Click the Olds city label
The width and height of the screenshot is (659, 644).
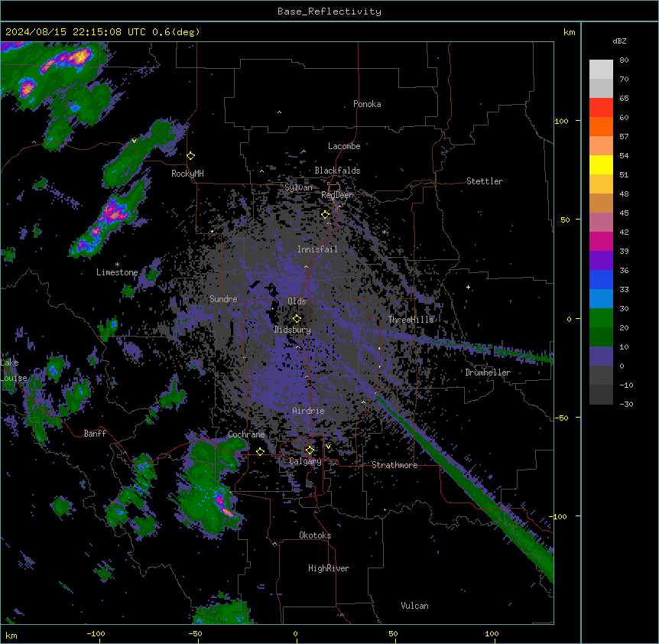297,301
